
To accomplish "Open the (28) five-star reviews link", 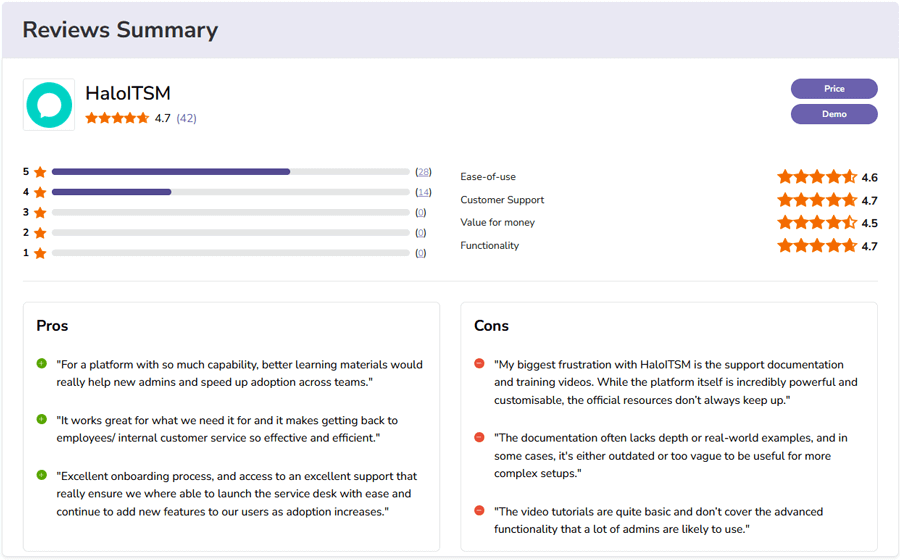I will [x=424, y=172].
